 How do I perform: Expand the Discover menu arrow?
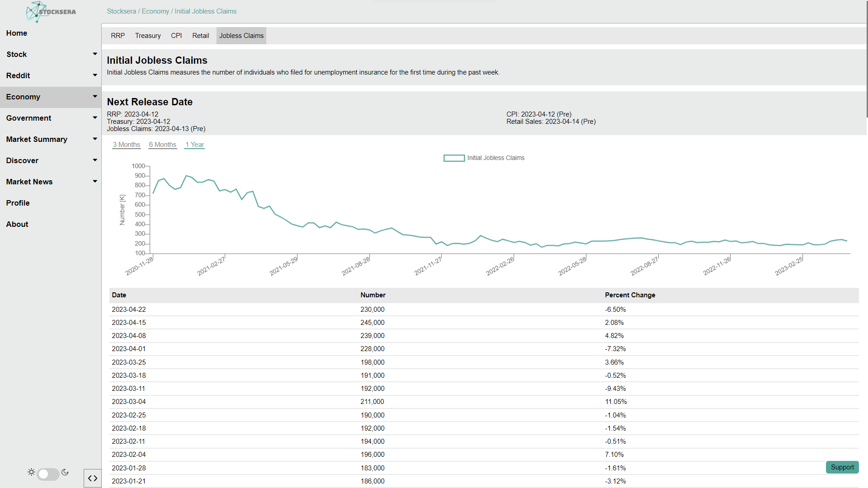[x=95, y=160]
